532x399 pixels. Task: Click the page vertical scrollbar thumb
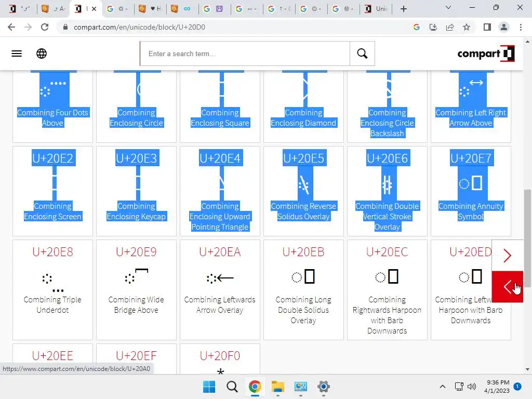tap(527, 238)
